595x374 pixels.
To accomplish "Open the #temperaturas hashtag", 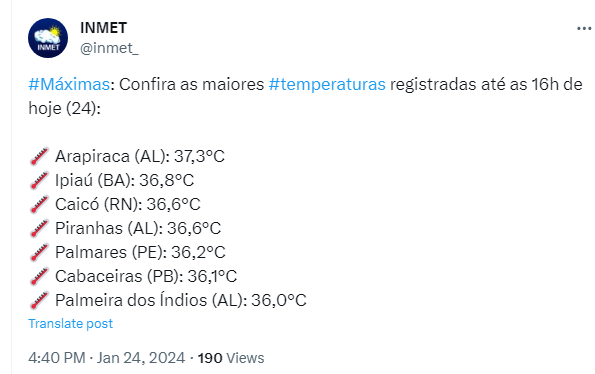I will coord(327,85).
